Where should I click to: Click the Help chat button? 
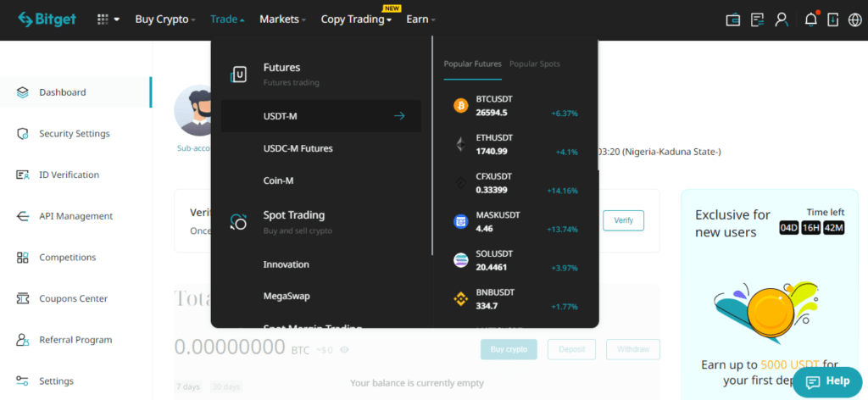click(x=827, y=381)
